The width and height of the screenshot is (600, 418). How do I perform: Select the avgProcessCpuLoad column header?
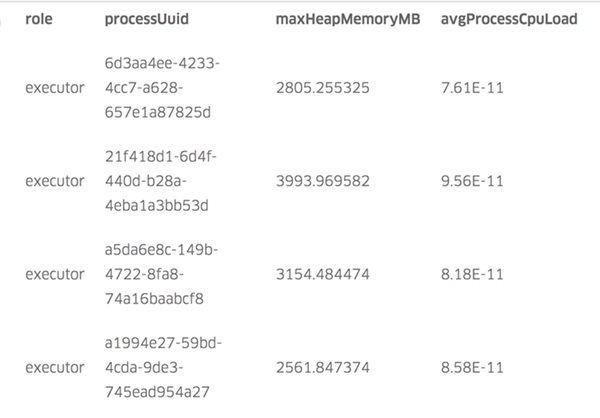click(509, 19)
